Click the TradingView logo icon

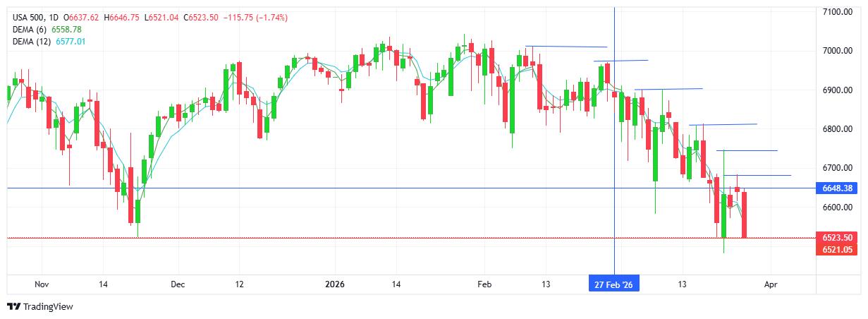(13, 307)
